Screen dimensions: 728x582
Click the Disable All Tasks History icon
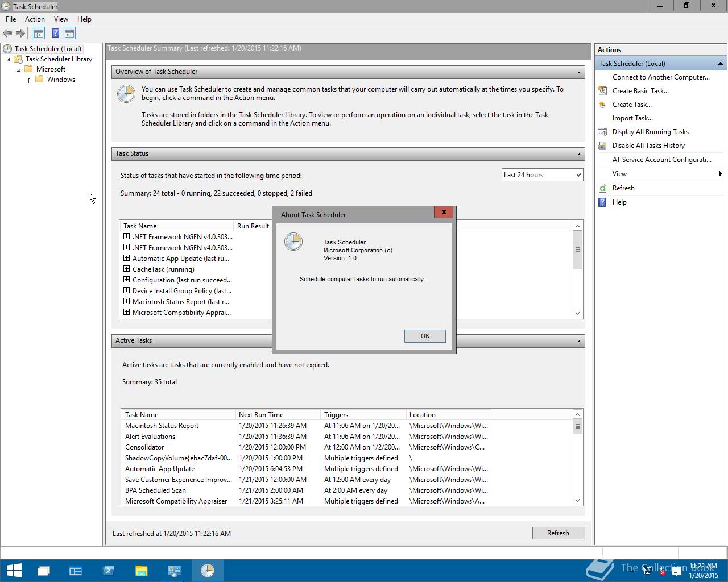point(602,145)
